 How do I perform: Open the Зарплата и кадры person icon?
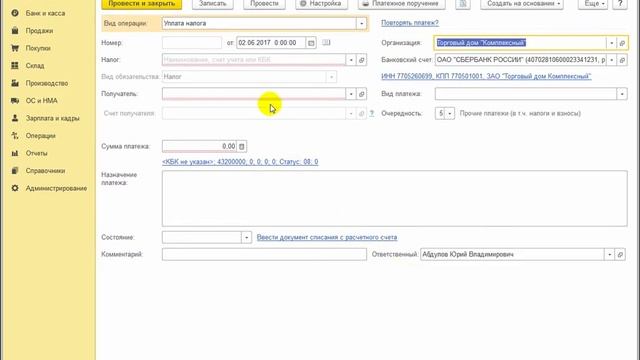click(15, 118)
